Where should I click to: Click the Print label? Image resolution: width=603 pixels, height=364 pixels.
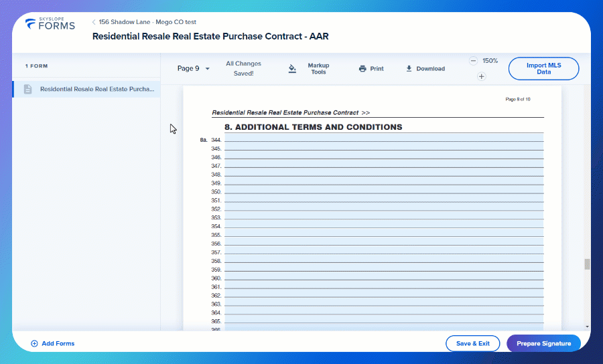point(377,69)
